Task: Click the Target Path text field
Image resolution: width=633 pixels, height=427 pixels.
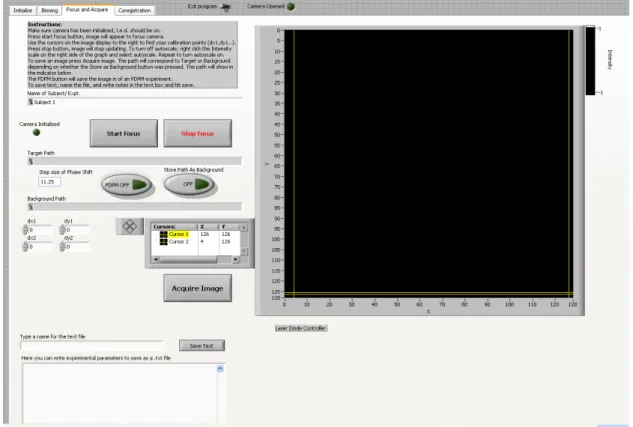Action: tap(134, 161)
